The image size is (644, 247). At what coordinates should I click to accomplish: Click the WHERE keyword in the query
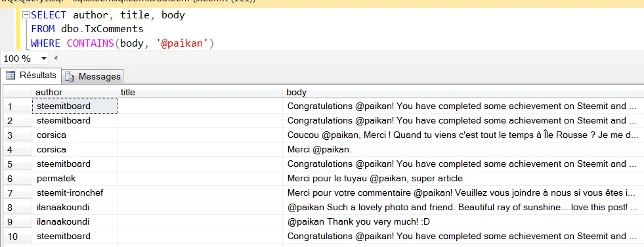(x=45, y=43)
